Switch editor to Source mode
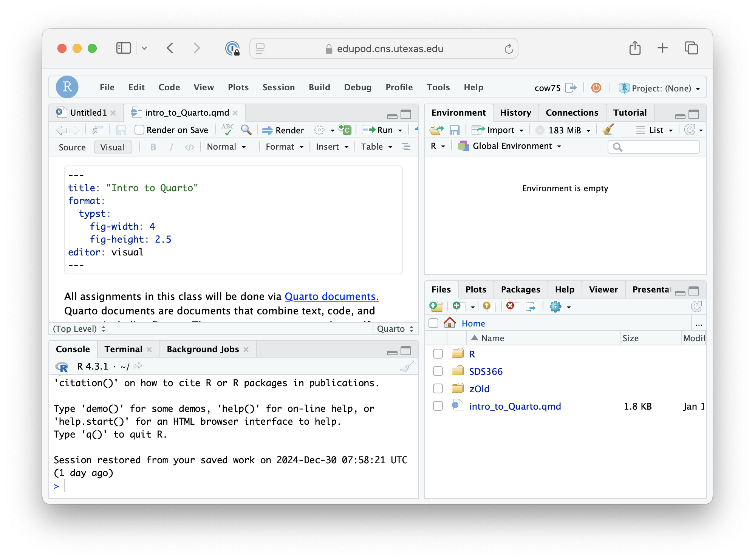Viewport: 755px width, 560px height. pos(72,147)
